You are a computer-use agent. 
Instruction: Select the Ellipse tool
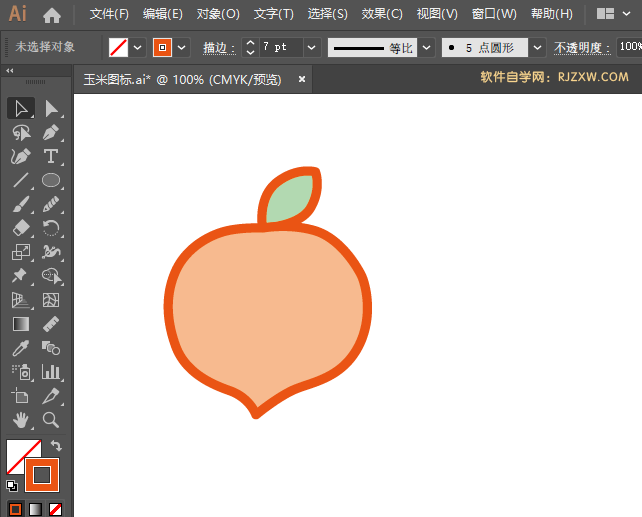(x=51, y=180)
